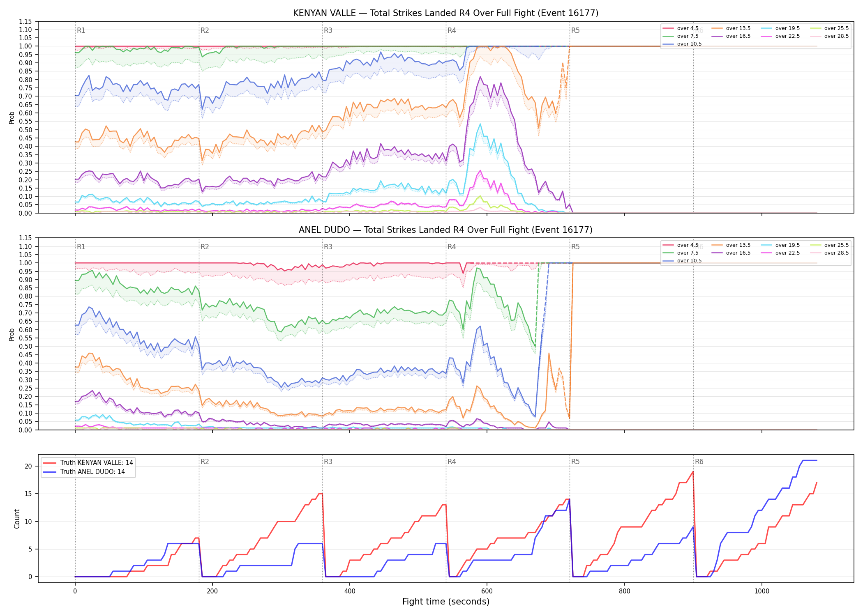Select "over 4.5" in KENYAN VALLE legend
This screenshot has width=863, height=616.
(680, 28)
